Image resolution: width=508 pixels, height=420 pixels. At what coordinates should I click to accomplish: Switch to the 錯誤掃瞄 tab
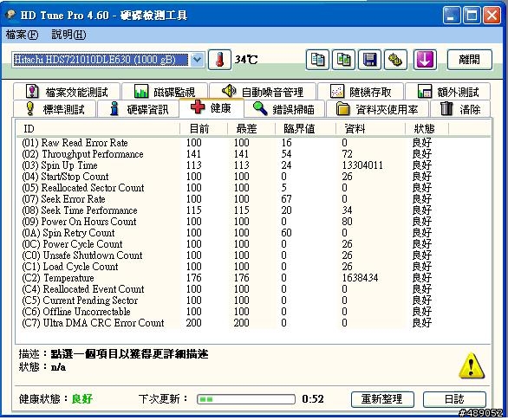click(x=284, y=109)
